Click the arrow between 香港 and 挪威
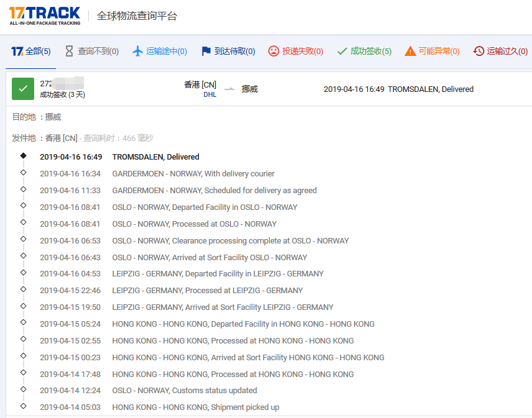 [x=230, y=89]
